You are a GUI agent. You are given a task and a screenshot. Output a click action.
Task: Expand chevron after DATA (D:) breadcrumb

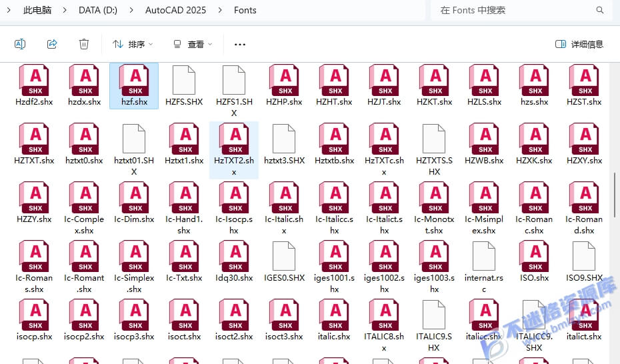tap(131, 10)
